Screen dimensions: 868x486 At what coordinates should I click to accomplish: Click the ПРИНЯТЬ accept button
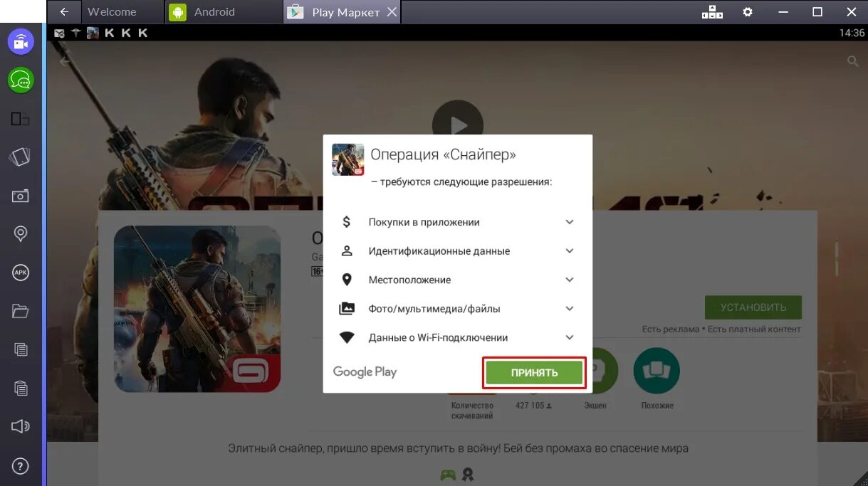pos(534,373)
